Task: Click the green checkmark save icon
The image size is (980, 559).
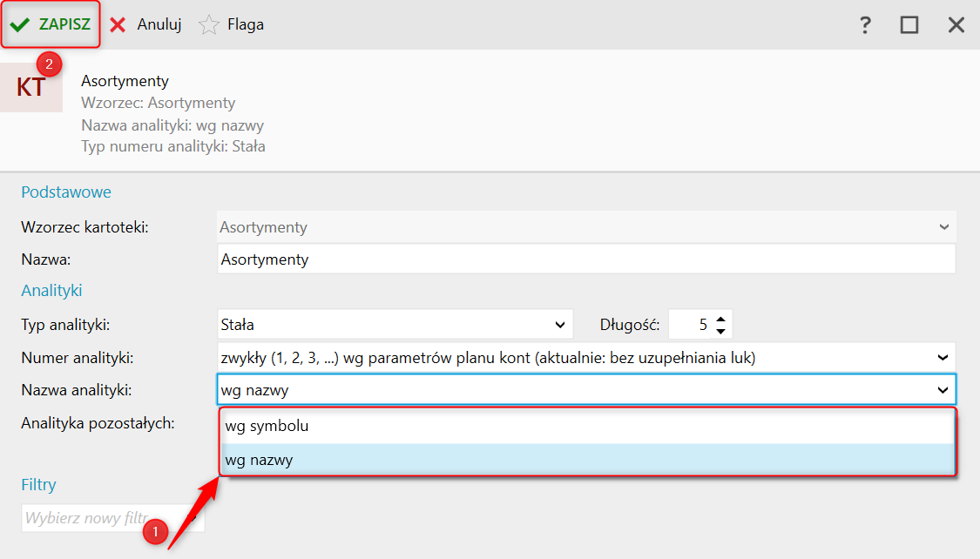Action: click(20, 25)
